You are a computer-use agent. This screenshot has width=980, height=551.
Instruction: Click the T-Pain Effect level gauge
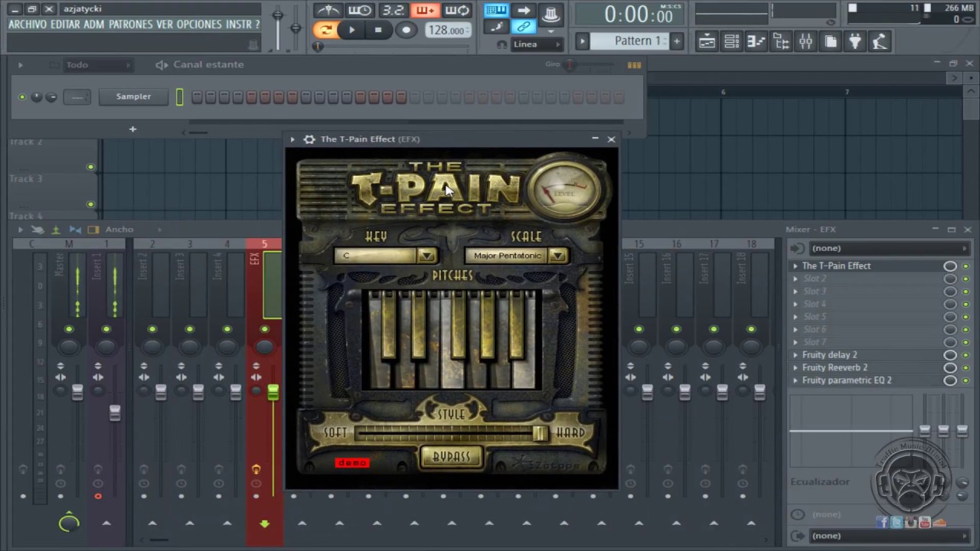(x=564, y=191)
